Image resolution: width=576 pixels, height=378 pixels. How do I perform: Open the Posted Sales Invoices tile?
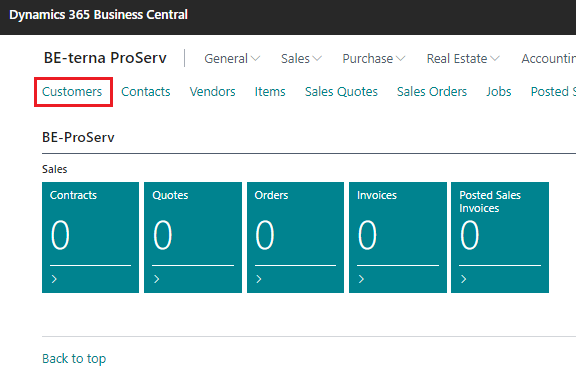pyautogui.click(x=500, y=237)
